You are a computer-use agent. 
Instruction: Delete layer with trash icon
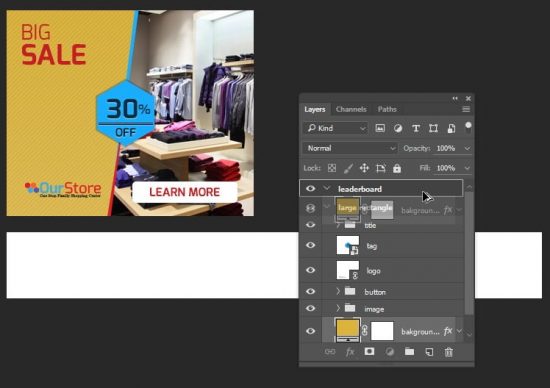click(449, 352)
